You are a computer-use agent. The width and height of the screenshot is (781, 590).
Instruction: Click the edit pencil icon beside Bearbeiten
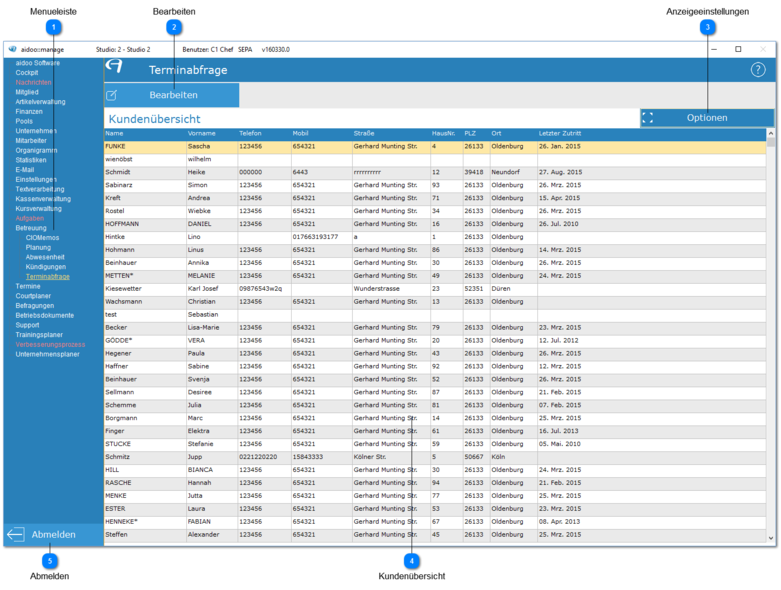pos(112,95)
